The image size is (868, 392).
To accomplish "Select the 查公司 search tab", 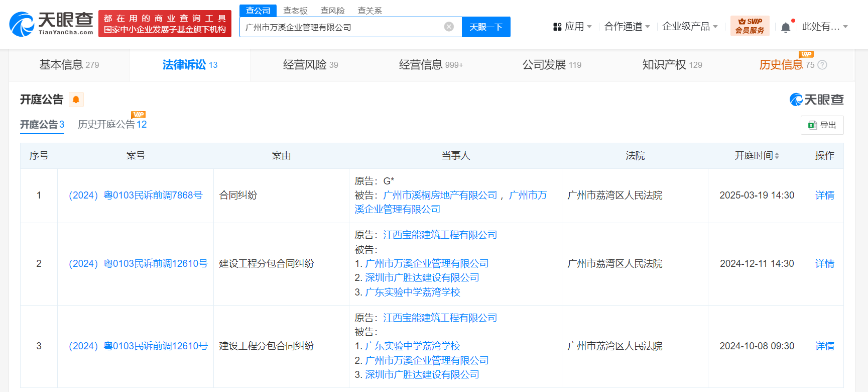I will coord(258,11).
